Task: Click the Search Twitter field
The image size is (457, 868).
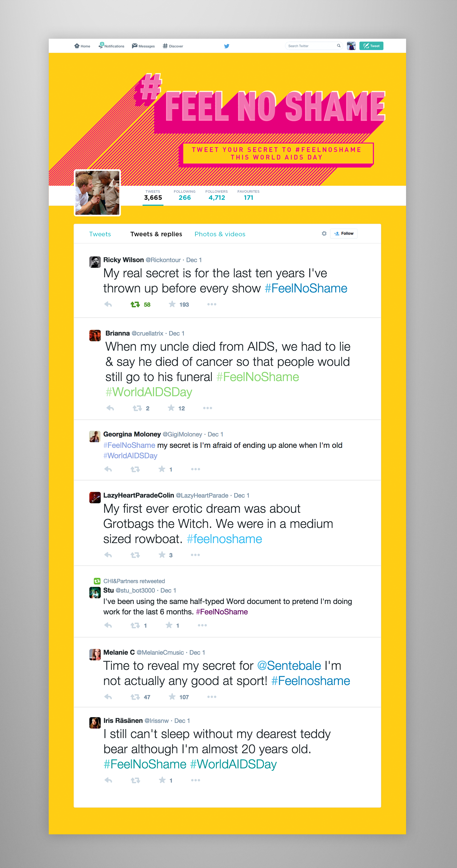Action: coord(313,46)
